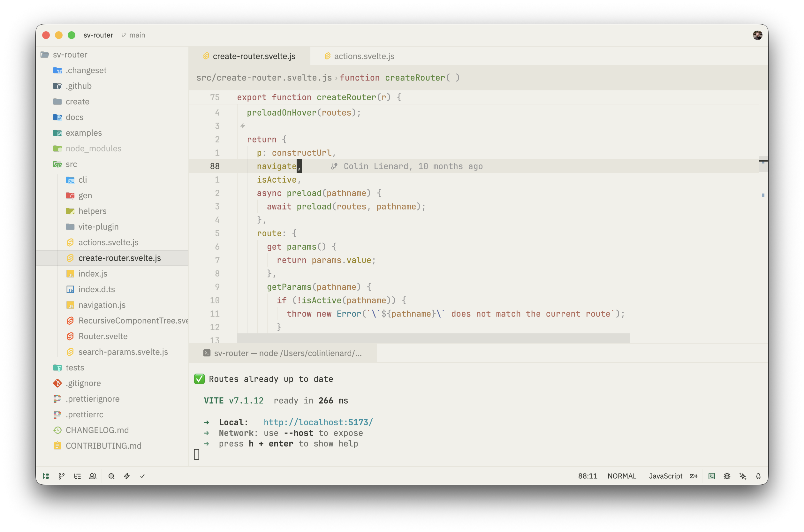Click the user avatar in title bar
Image resolution: width=804 pixels, height=532 pixels.
(757, 35)
